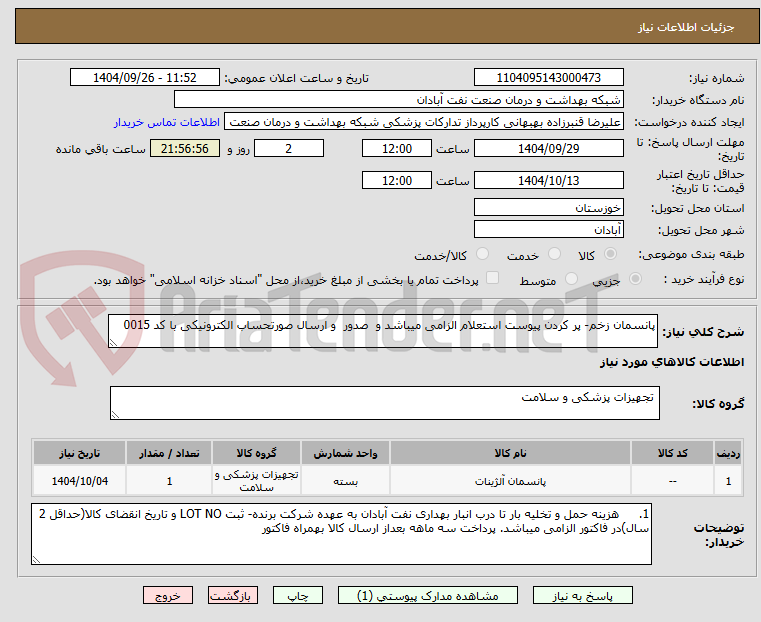Click the واحد شمارش column header
This screenshot has height=622, width=761.
coord(346,453)
